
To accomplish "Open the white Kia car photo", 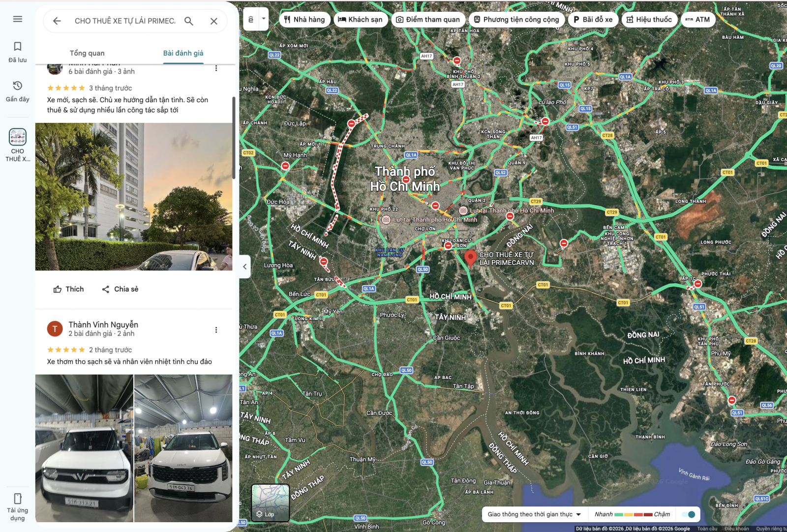I will [183, 448].
